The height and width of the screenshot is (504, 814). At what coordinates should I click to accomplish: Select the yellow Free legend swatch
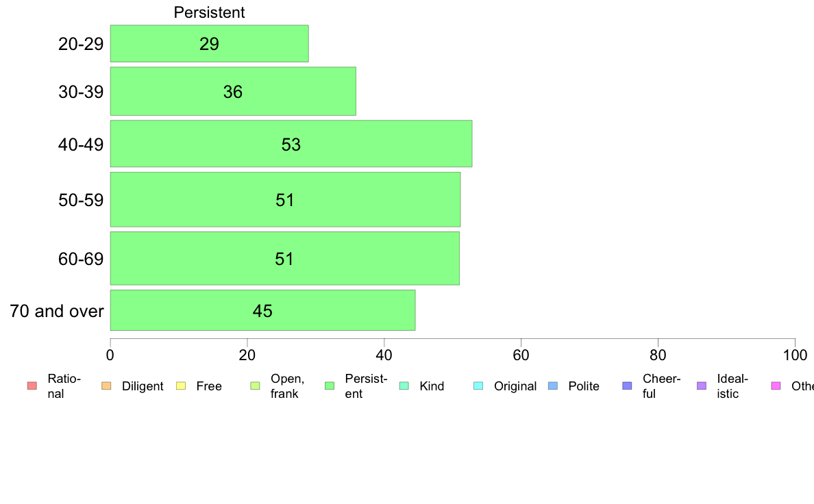181,386
